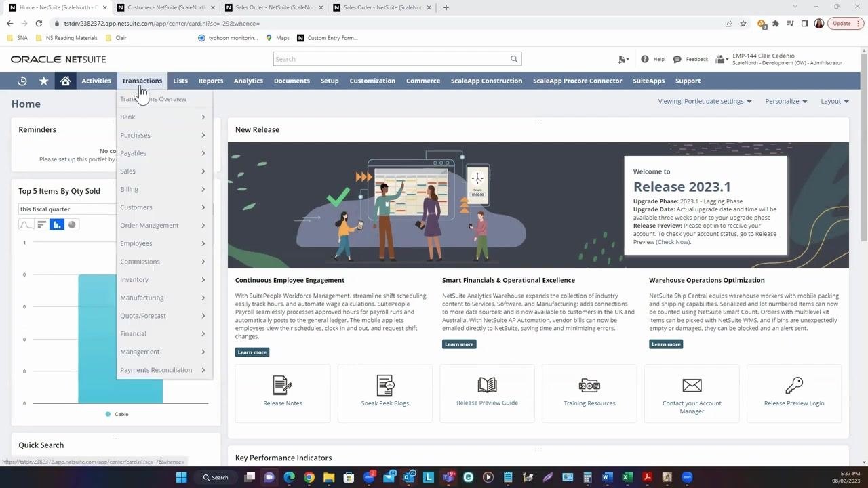Select the vertical bar chart view
This screenshot has width=868, height=488.
pyautogui.click(x=57, y=224)
